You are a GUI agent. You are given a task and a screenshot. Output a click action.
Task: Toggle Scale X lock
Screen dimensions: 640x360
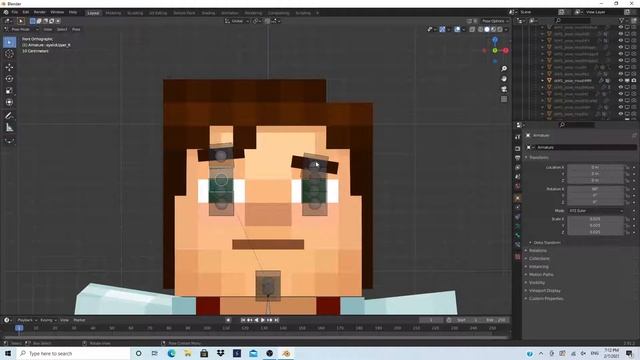coord(628,219)
